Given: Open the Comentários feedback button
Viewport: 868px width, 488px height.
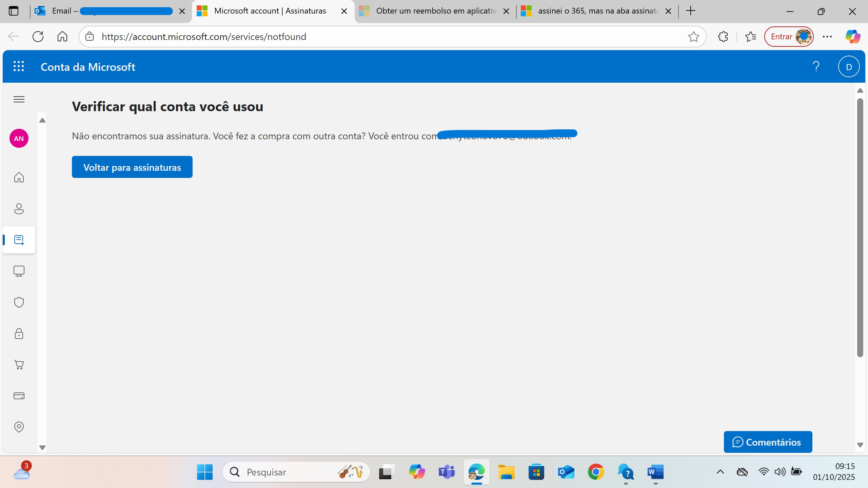Looking at the screenshot, I should 768,442.
